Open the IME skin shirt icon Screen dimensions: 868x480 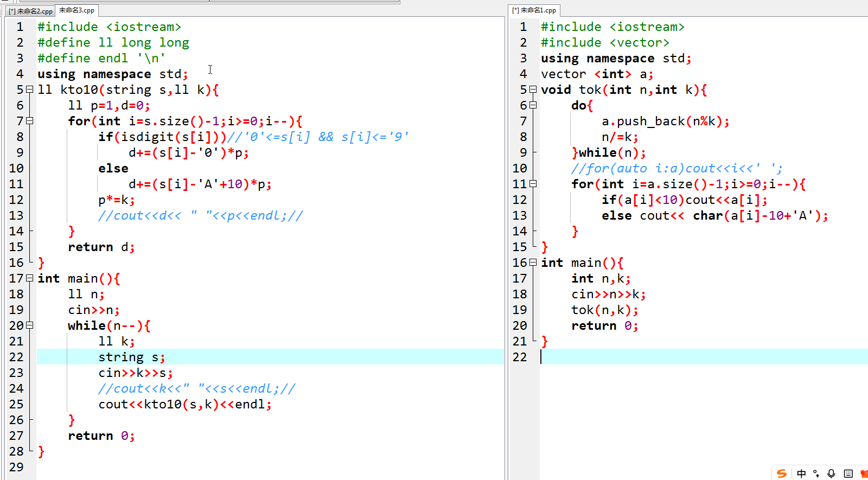tap(864, 473)
